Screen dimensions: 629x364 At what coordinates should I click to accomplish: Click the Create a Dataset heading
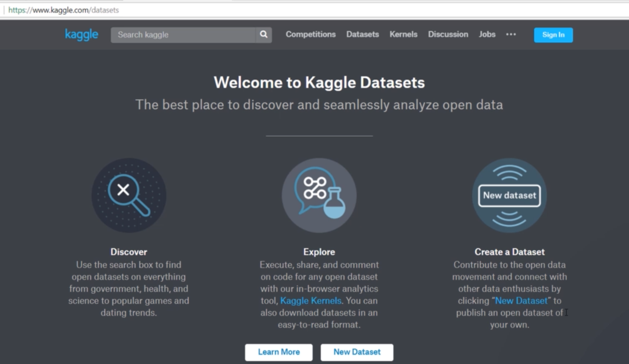pyautogui.click(x=509, y=252)
